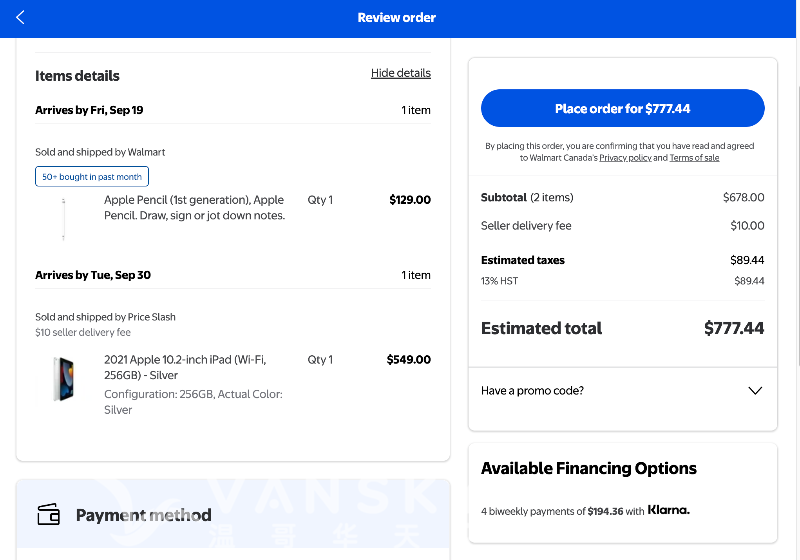Go back using the header arrow
800x560 pixels.
coord(21,18)
